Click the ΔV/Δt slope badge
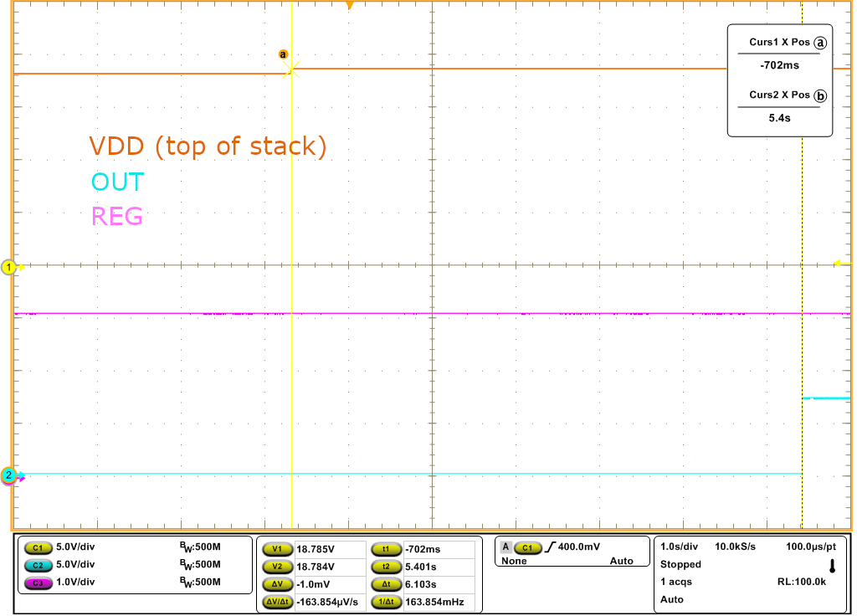The image size is (857, 616). 276,602
